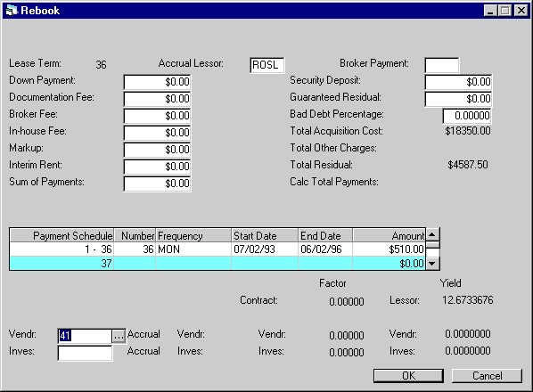Confirm the rebook with OK
This screenshot has height=392, width=533.
(x=408, y=376)
